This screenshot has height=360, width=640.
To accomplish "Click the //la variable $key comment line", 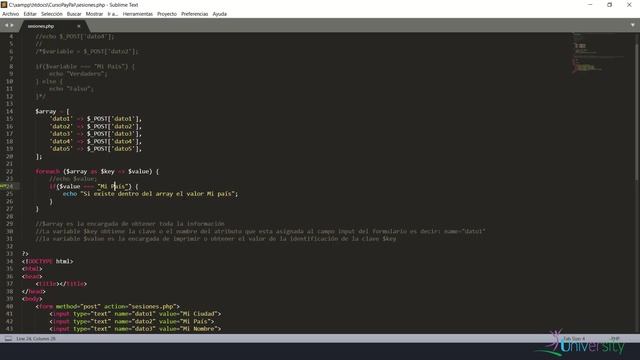I will pyautogui.click(x=260, y=231).
